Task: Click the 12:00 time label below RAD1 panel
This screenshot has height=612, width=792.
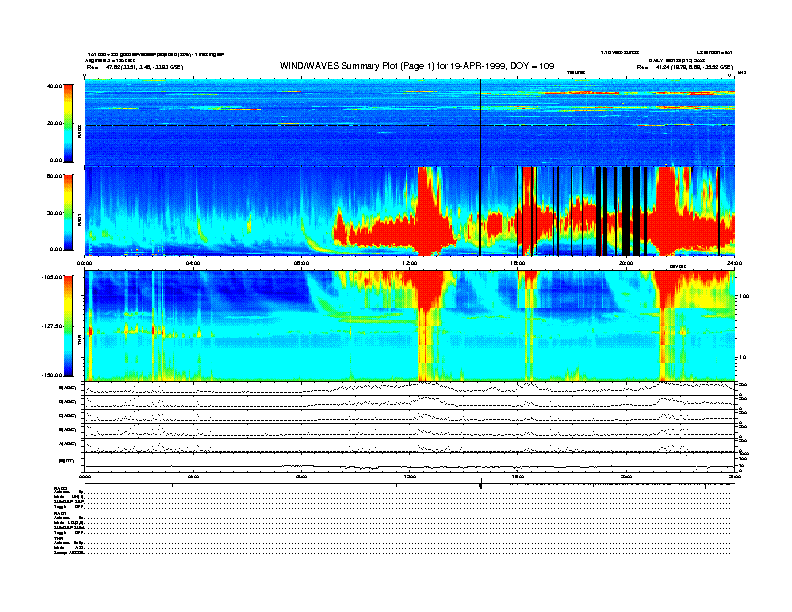Action: [410, 263]
